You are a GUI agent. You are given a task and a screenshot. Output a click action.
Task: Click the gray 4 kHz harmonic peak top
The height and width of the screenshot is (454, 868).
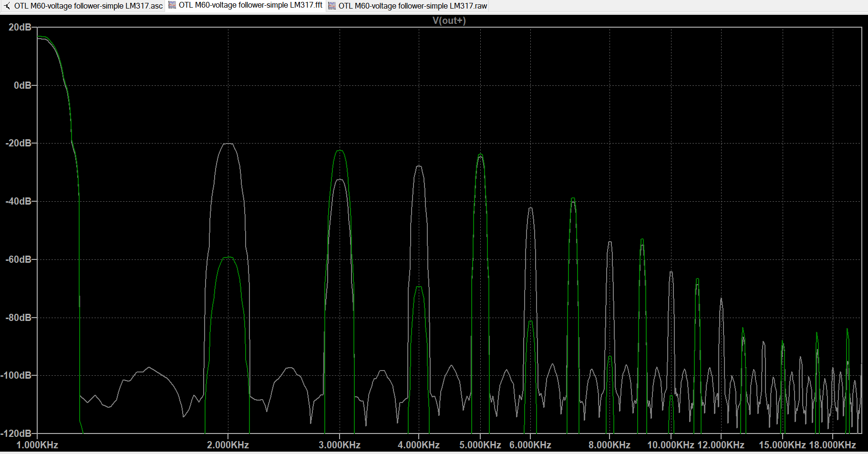tap(419, 166)
